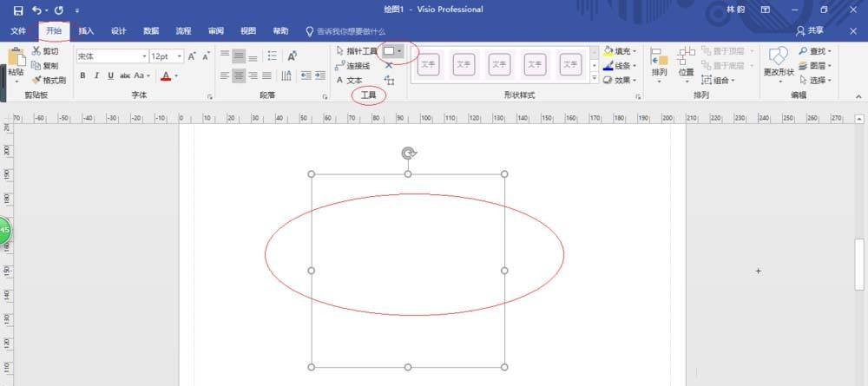Expand the shape styles gallery
Screen dimensions: 868x386
pyautogui.click(x=594, y=79)
